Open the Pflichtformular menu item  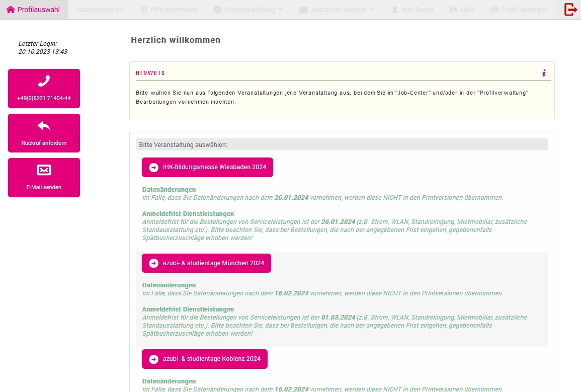(169, 10)
